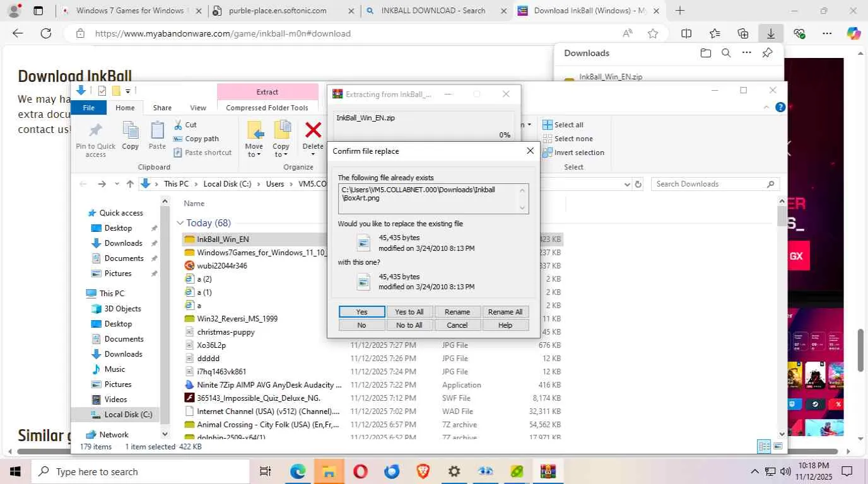Add page to favorites star icon
Image resolution: width=868 pixels, height=484 pixels.
(x=653, y=33)
